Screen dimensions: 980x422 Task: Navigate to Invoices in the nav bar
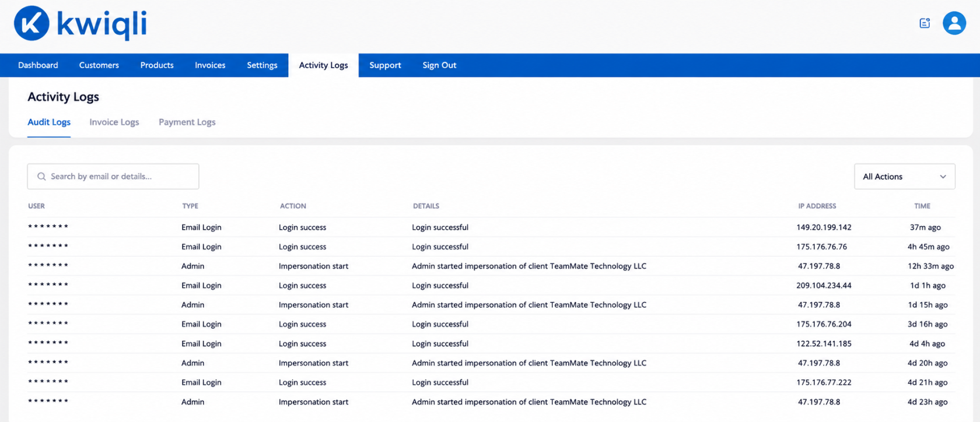pos(210,65)
